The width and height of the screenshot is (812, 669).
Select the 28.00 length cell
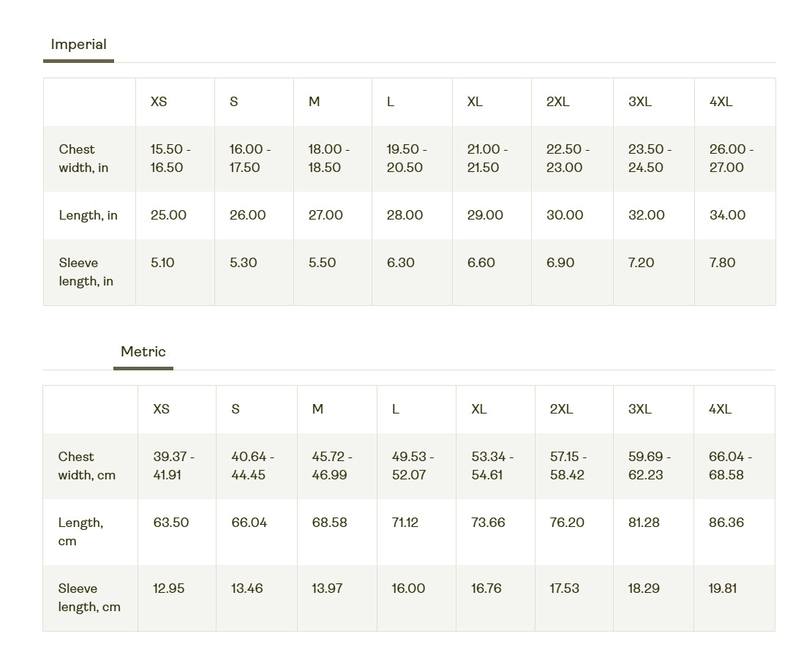tap(405, 215)
